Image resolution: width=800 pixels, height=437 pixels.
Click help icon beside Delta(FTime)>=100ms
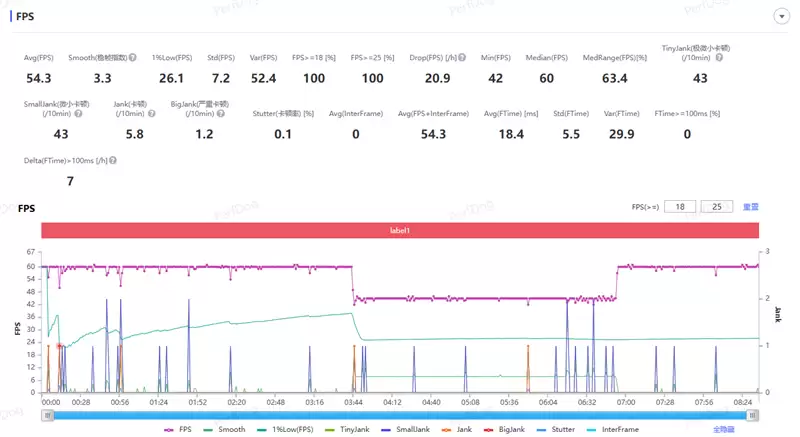(x=112, y=160)
